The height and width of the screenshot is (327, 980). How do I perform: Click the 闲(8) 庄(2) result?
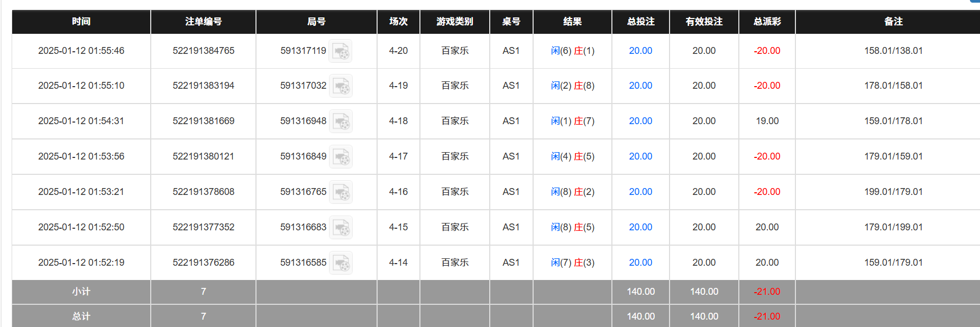tap(572, 192)
